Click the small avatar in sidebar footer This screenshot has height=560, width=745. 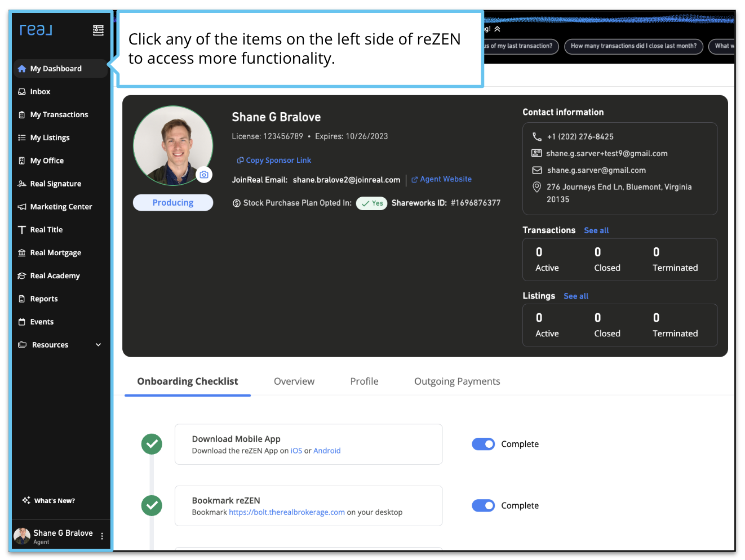click(22, 536)
